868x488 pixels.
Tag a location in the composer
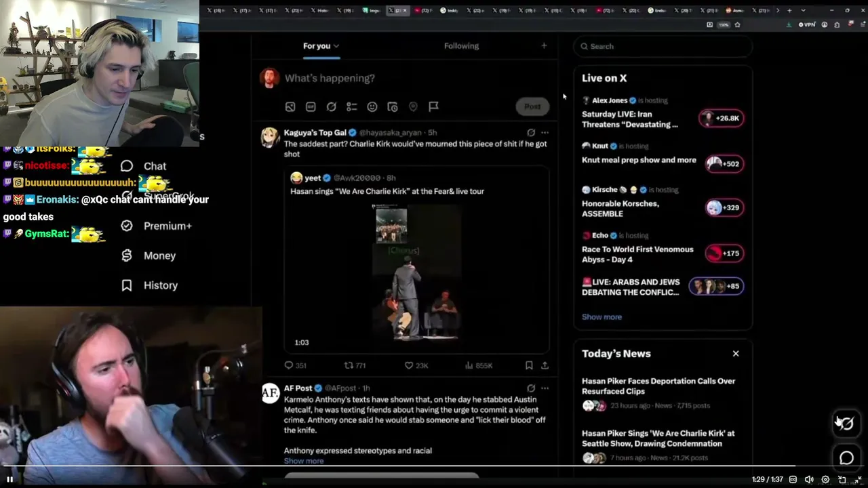point(413,106)
